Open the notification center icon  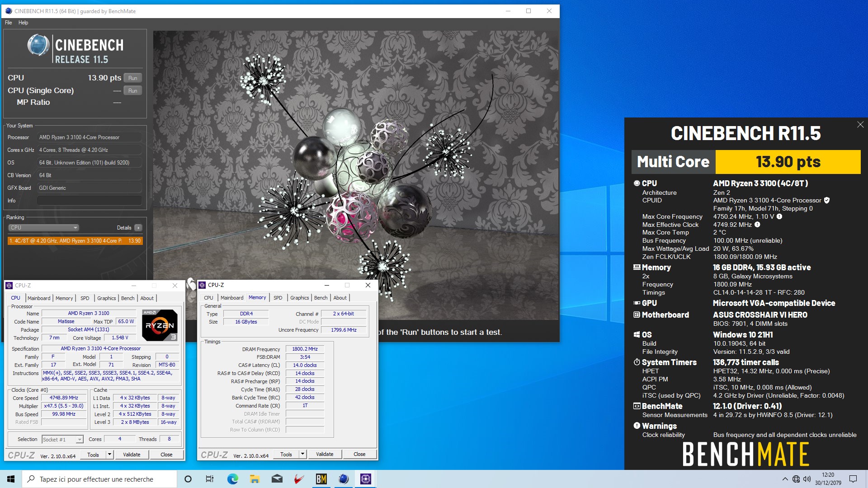(853, 479)
